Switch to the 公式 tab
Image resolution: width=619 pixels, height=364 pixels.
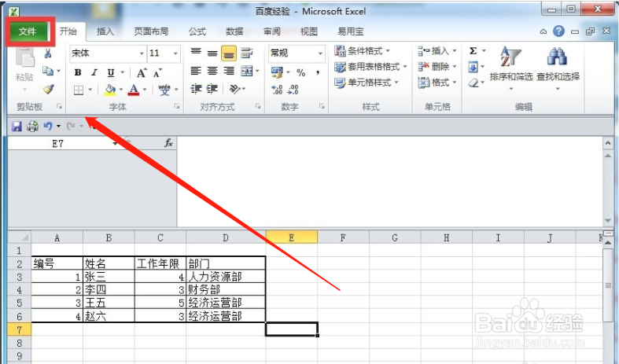coord(197,31)
